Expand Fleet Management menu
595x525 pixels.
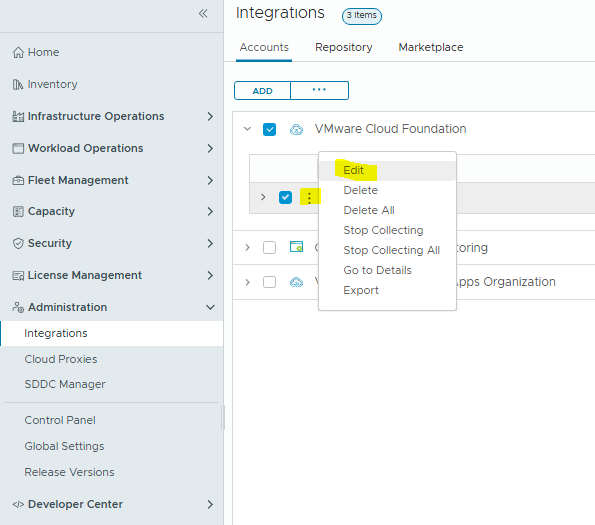(x=210, y=181)
